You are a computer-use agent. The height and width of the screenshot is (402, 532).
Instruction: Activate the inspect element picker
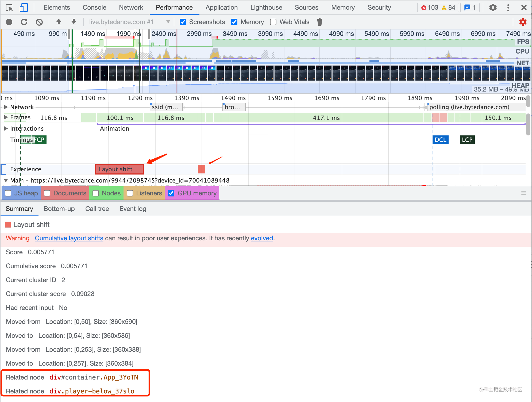click(9, 7)
